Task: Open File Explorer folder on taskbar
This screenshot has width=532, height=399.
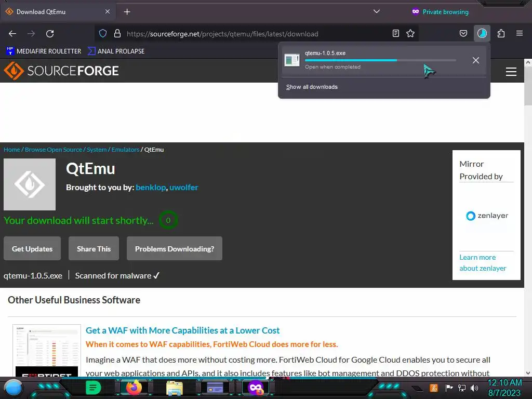Action: point(175,388)
